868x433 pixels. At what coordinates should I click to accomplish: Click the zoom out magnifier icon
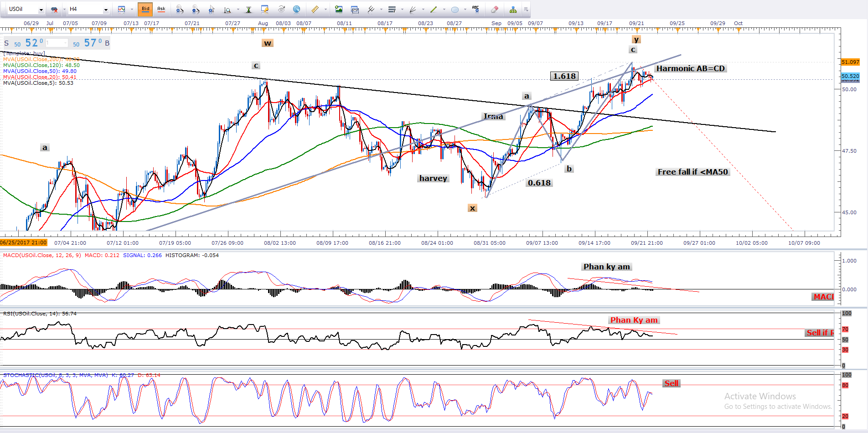coord(196,9)
